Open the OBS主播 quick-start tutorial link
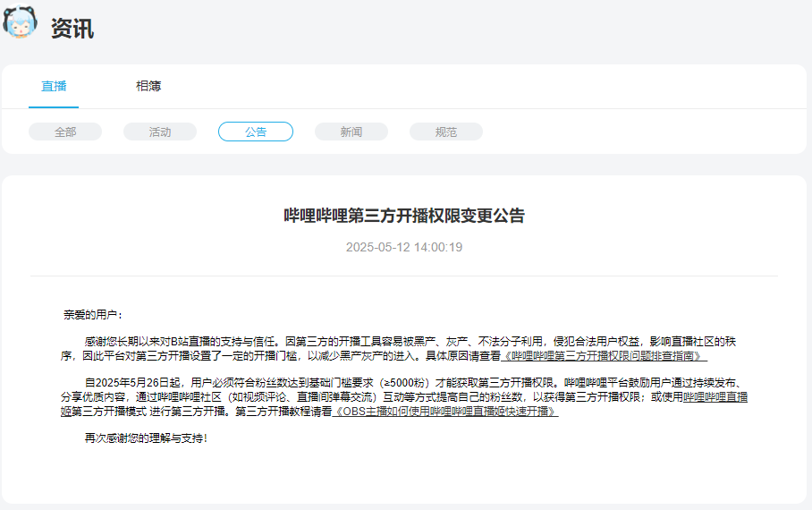This screenshot has width=812, height=510. point(444,412)
